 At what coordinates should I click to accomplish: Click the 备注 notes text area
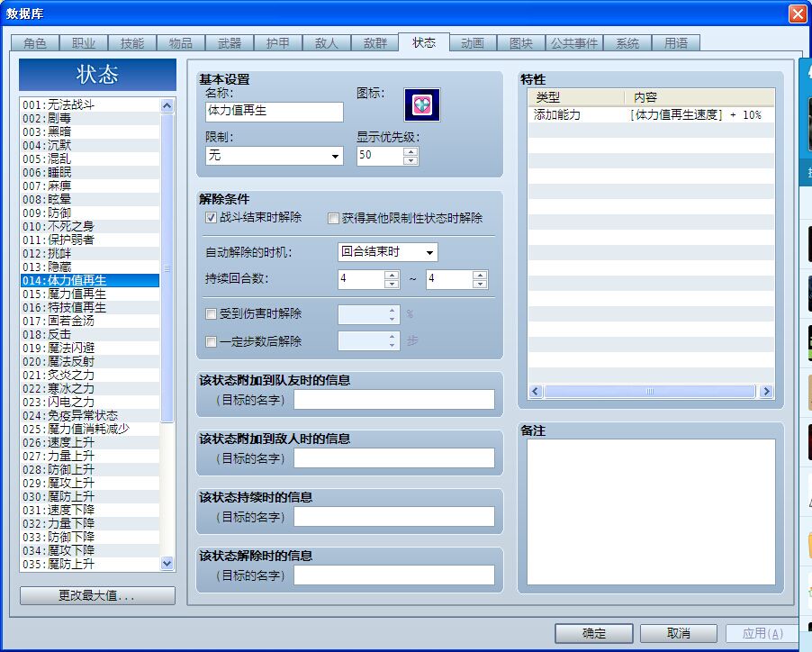(651, 512)
